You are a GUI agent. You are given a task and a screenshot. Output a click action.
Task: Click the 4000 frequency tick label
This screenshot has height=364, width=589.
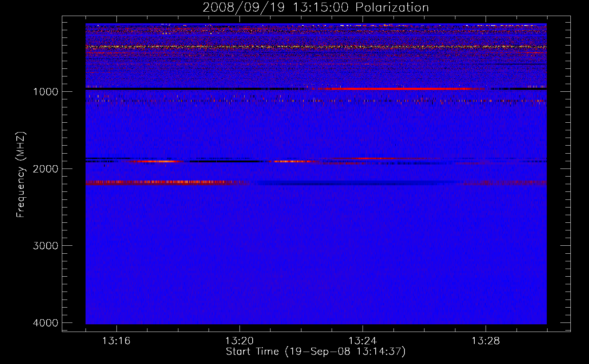46,323
